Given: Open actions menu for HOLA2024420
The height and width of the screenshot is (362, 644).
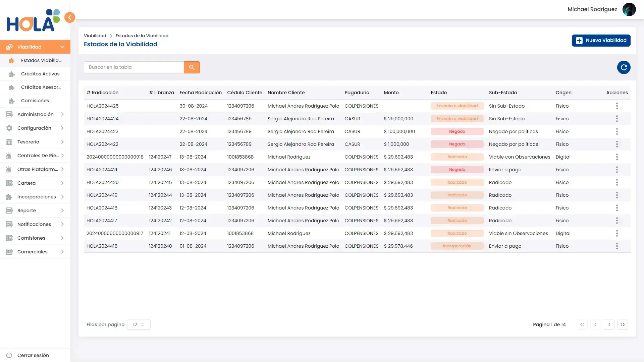Looking at the screenshot, I should (617, 182).
